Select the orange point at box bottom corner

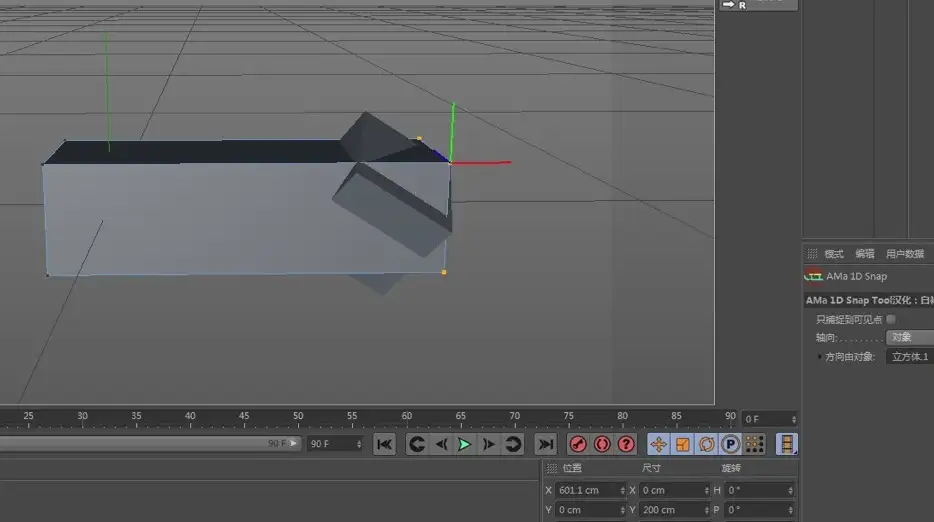point(444,272)
